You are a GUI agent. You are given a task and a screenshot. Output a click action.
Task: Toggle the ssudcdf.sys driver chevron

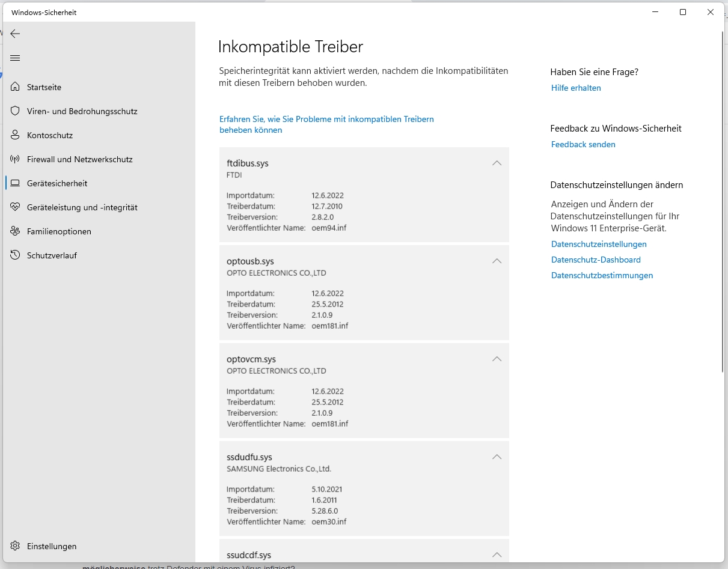tap(497, 555)
